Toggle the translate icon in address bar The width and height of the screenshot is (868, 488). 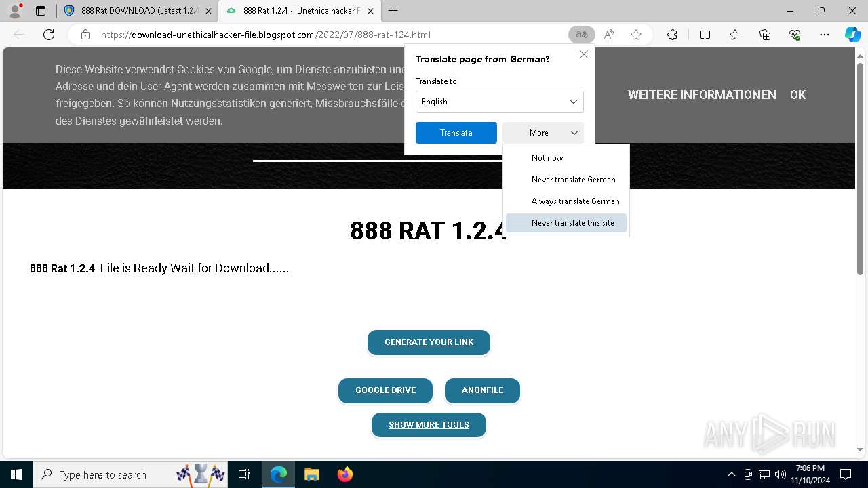581,35
